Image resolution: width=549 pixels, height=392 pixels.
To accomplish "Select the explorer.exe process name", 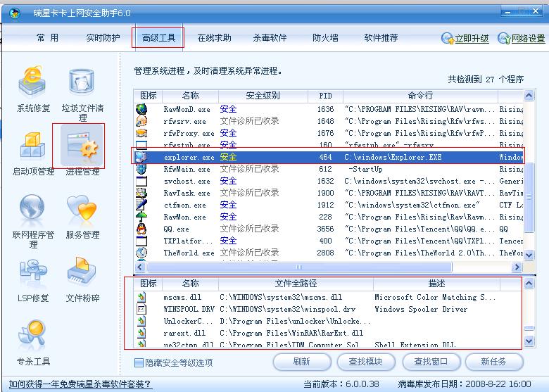I will pos(189,157).
